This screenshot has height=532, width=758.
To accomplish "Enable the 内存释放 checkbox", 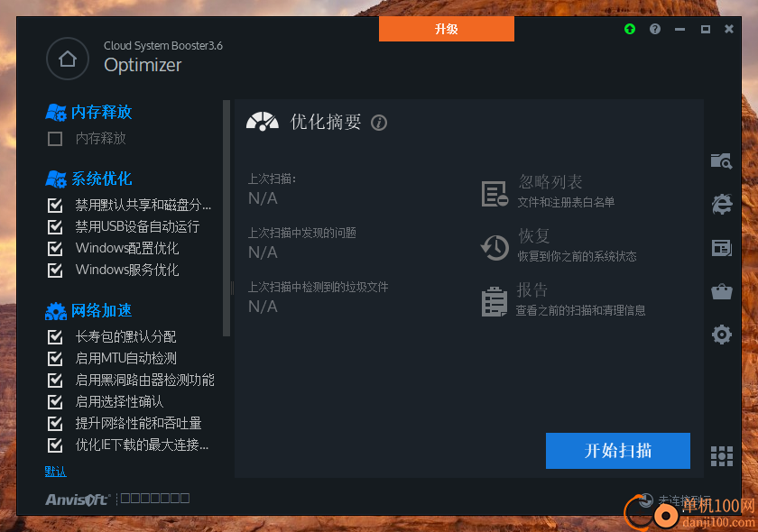I will (55, 139).
